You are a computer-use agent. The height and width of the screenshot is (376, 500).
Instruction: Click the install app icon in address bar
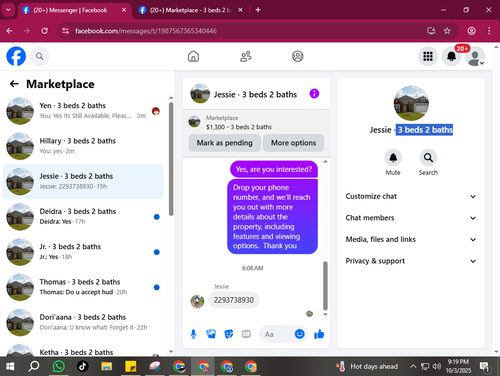pyautogui.click(x=431, y=31)
